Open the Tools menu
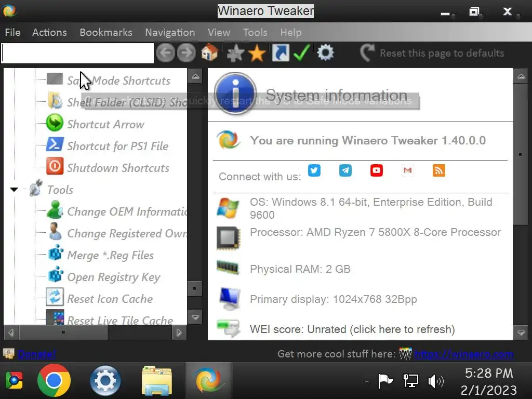 point(255,32)
